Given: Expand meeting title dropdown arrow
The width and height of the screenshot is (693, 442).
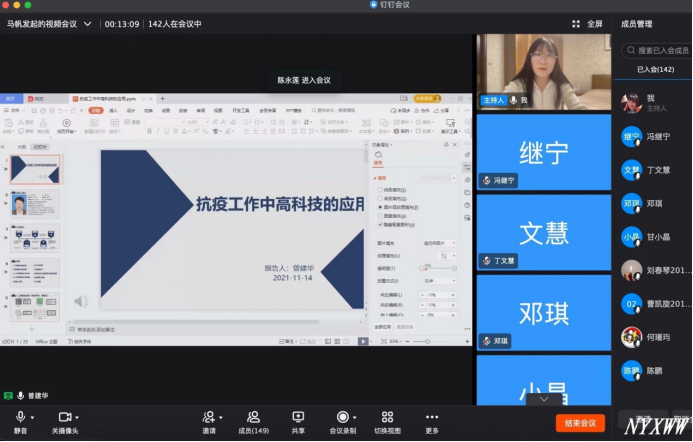Looking at the screenshot, I should pyautogui.click(x=88, y=24).
